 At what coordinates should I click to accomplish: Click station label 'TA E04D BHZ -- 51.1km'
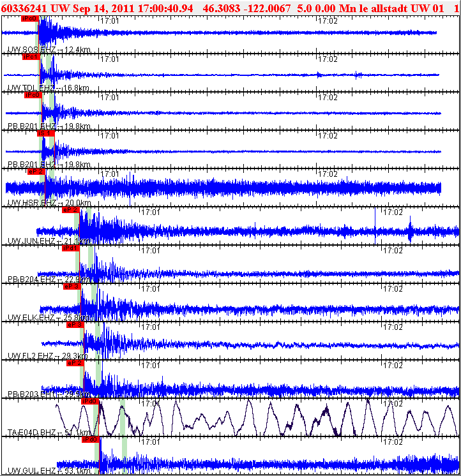click(x=49, y=432)
